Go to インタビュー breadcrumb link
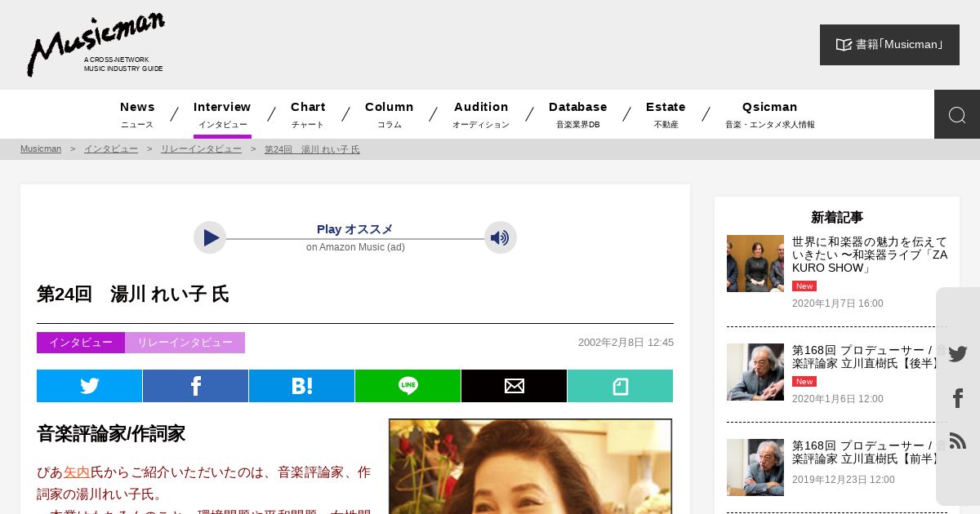Image resolution: width=980 pixels, height=514 pixels. tap(111, 149)
